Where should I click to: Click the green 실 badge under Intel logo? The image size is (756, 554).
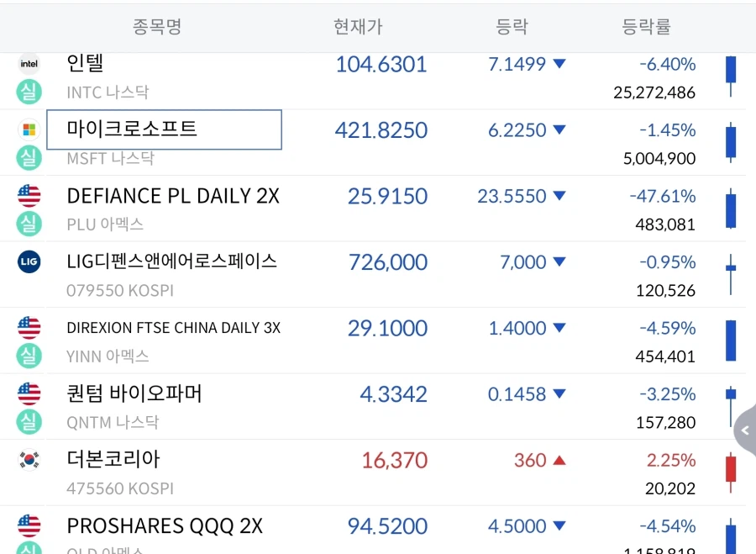[29, 92]
